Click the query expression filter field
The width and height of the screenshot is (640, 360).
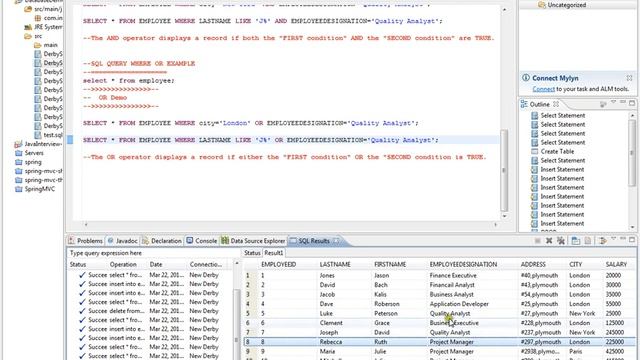point(154,253)
